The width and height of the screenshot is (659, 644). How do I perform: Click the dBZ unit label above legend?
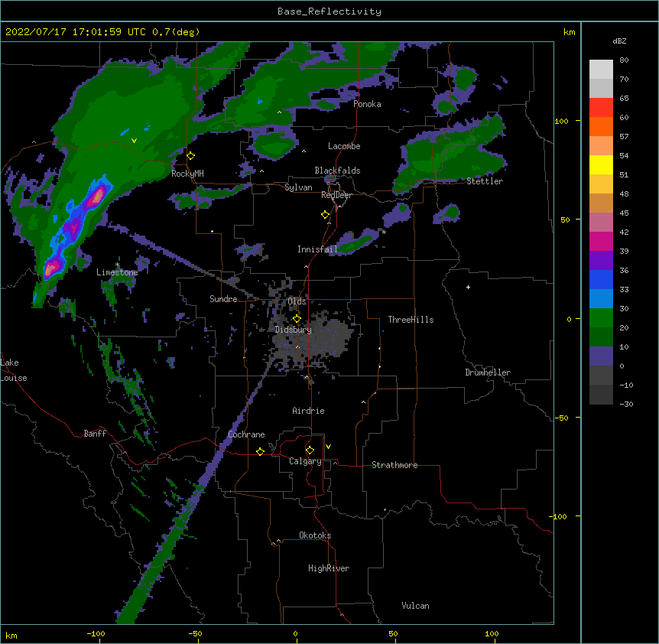(x=619, y=41)
